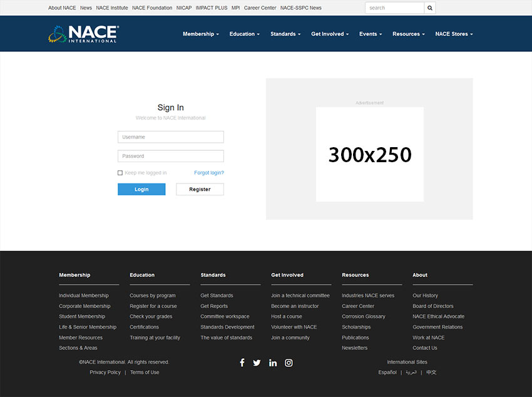Expand the Standards dropdown in navbar
The width and height of the screenshot is (532, 397).
pyautogui.click(x=285, y=34)
